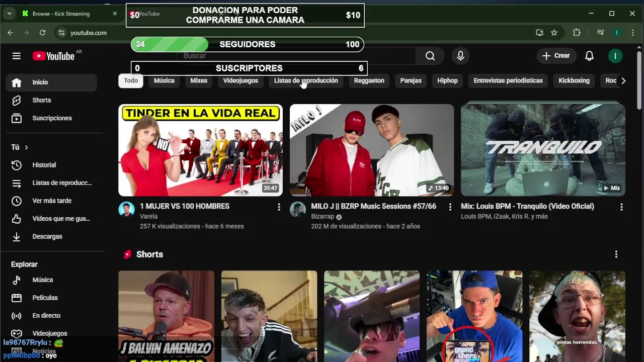Go to Inicio in the sidebar
This screenshot has height=362, width=644.
(x=51, y=82)
